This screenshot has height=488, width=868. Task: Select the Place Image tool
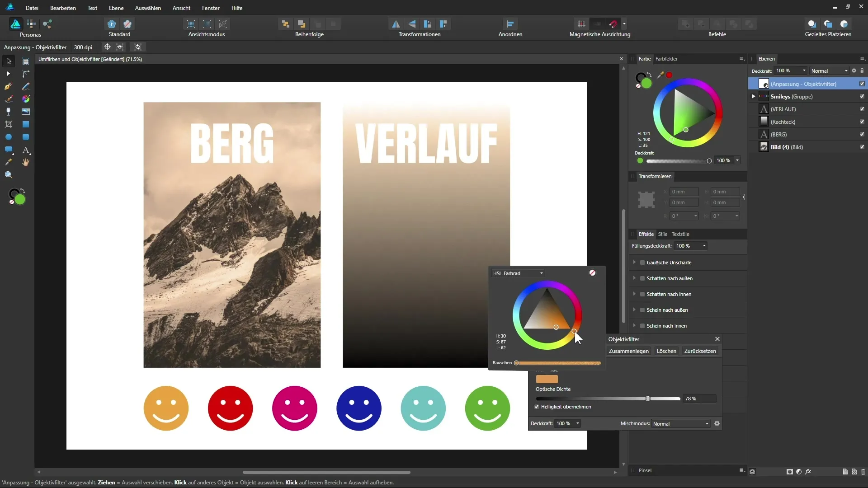26,112
